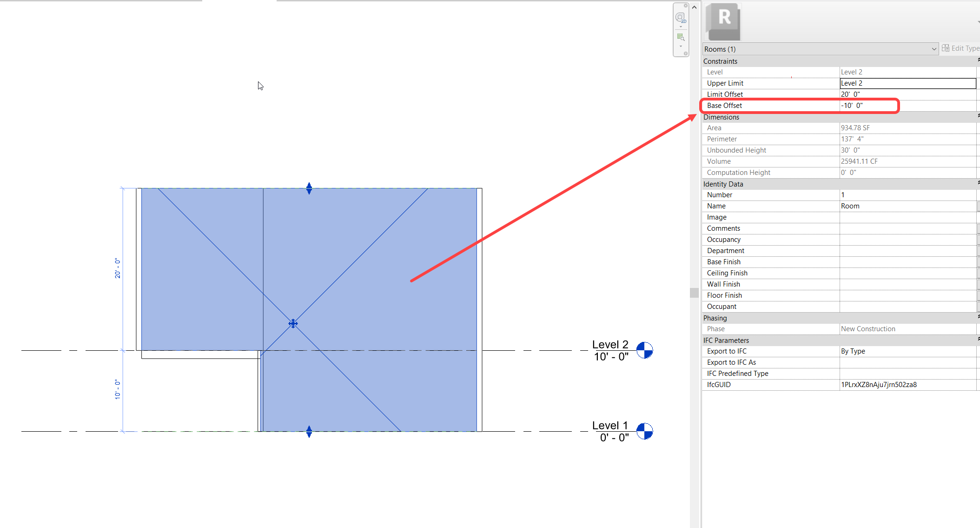Open the Upper Limit value field
The height and width of the screenshot is (528, 980).
908,83
